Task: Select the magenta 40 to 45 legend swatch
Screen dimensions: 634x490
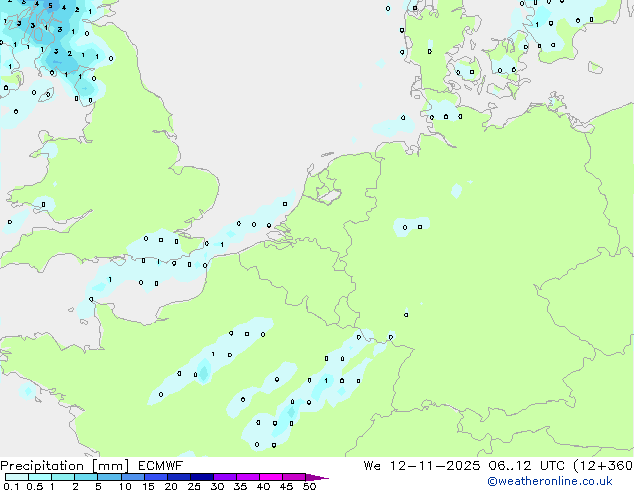Action: 273,477
